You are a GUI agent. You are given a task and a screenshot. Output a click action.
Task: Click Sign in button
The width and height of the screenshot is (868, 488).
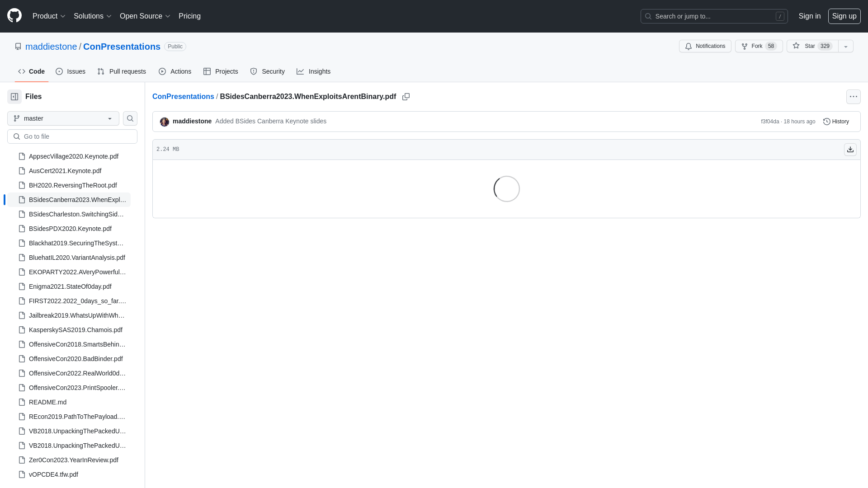tap(810, 16)
